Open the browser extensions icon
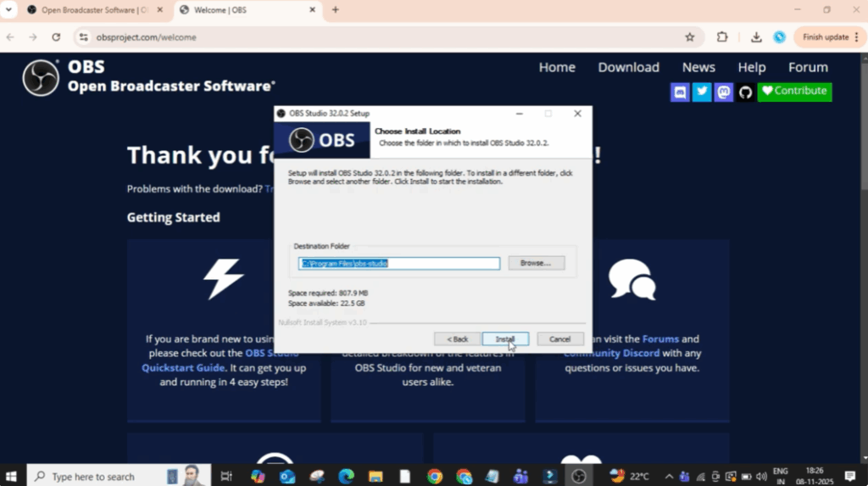The height and width of the screenshot is (486, 868). 722,37
